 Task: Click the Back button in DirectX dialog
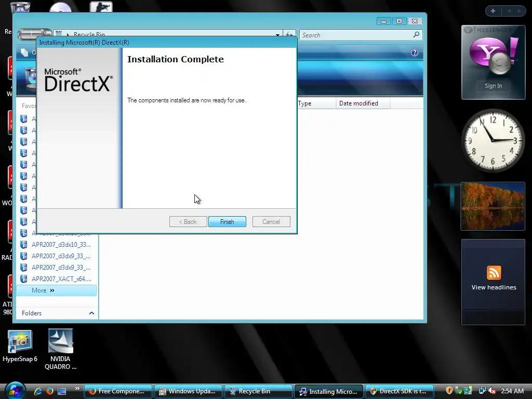click(188, 221)
